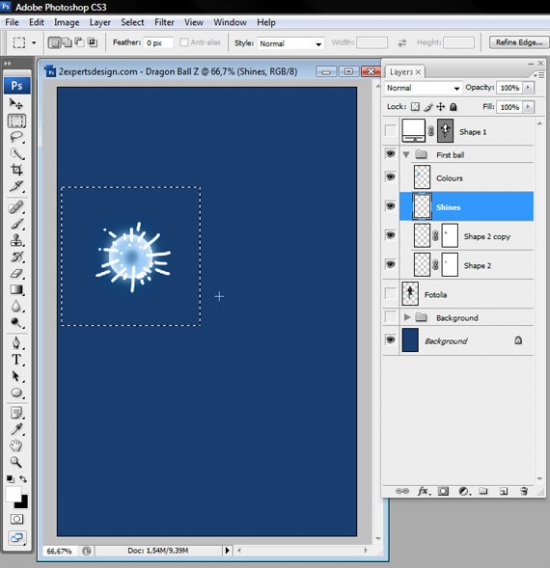Hide the Shape 2 layer
The image size is (550, 568).
pyautogui.click(x=390, y=264)
